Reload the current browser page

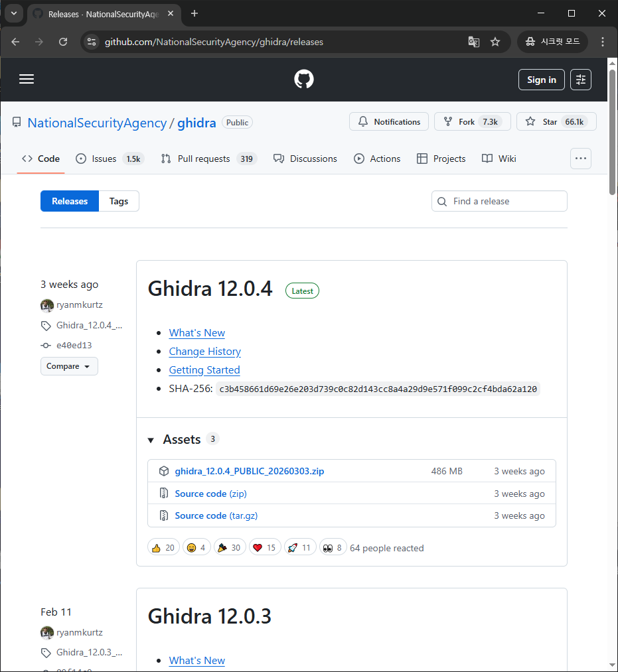point(63,42)
